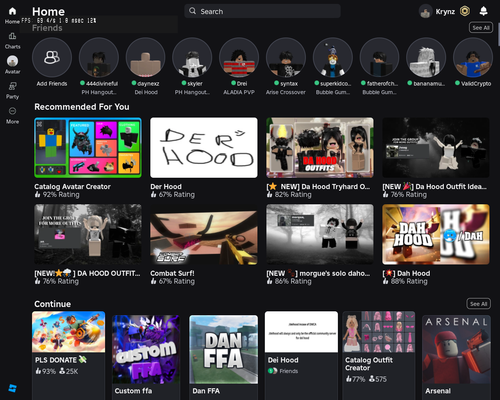Open Krynz profile avatar icon
Image resolution: width=500 pixels, height=400 pixels.
[x=425, y=12]
